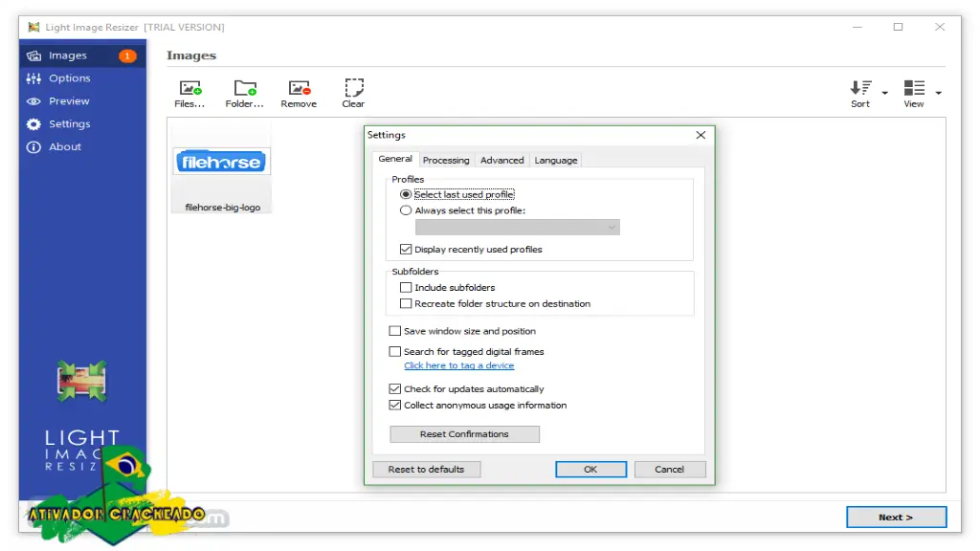Open the profile selection combo box
The width and height of the screenshot is (980, 551).
[x=518, y=228]
